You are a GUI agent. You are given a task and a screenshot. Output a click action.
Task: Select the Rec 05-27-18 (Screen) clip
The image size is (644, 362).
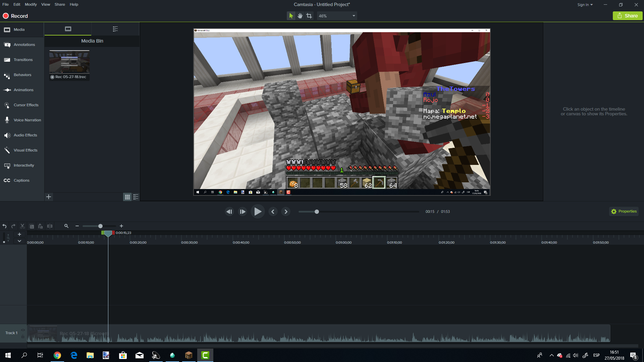tap(318, 334)
